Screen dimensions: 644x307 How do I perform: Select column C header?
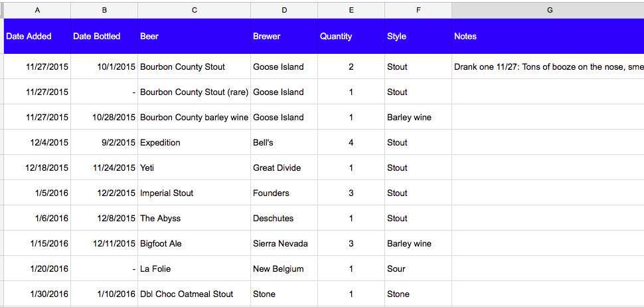tap(194, 10)
